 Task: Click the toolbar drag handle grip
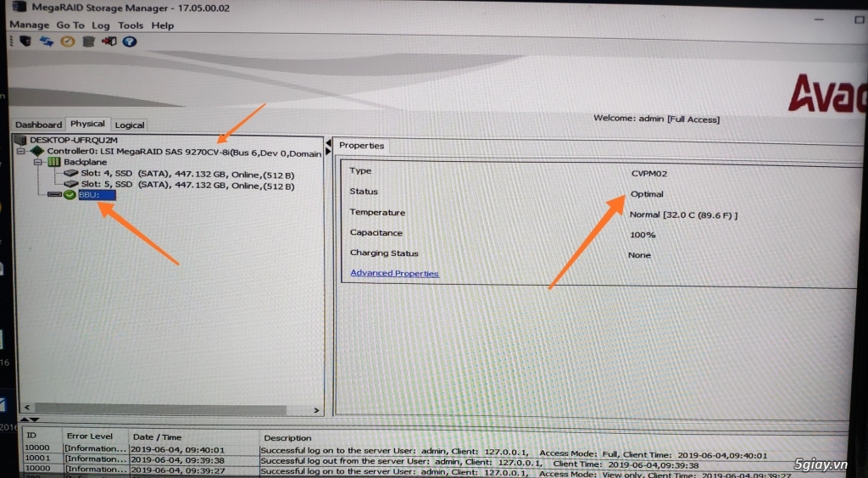pyautogui.click(x=10, y=41)
